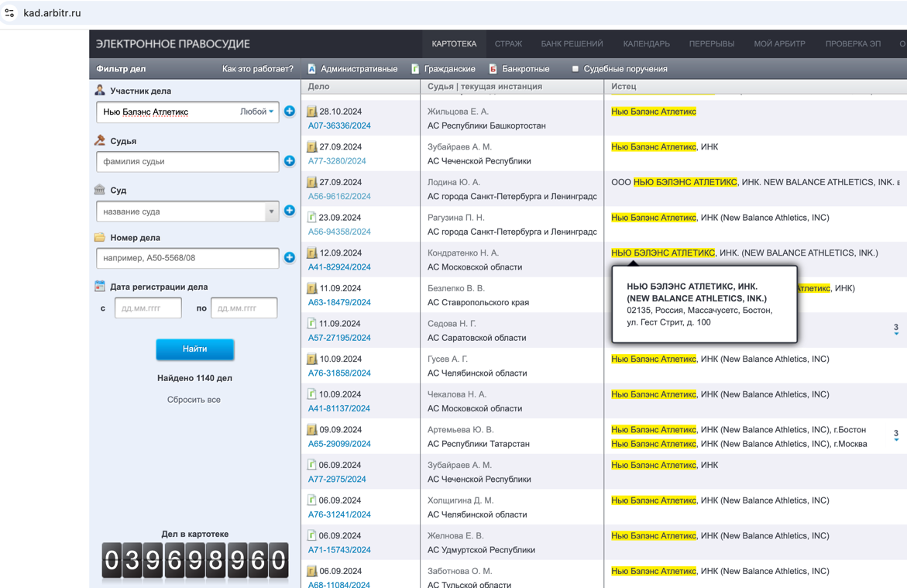Viewport: 907px width, 588px height.
Task: Open the Страж tab
Action: point(508,44)
